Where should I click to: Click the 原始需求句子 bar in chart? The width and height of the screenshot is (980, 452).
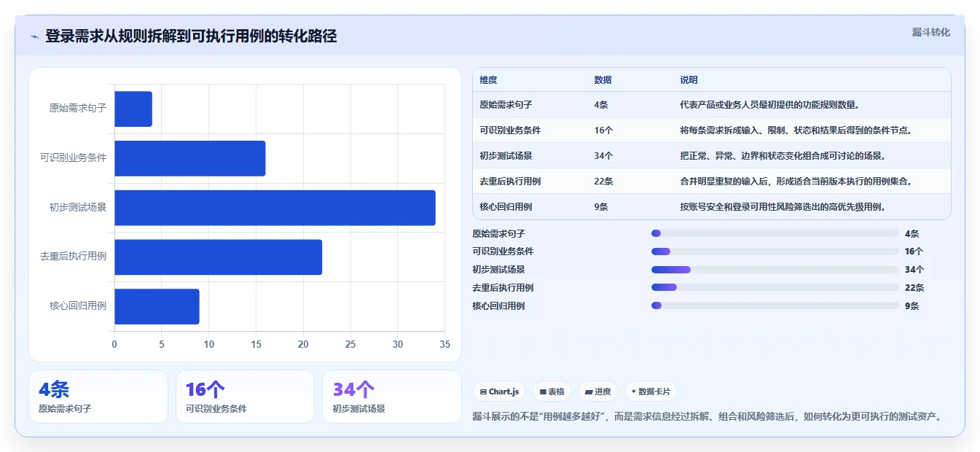click(x=133, y=109)
